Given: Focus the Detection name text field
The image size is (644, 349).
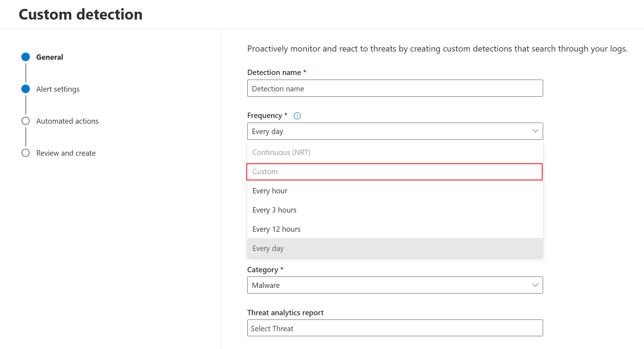Looking at the screenshot, I should click(x=395, y=88).
